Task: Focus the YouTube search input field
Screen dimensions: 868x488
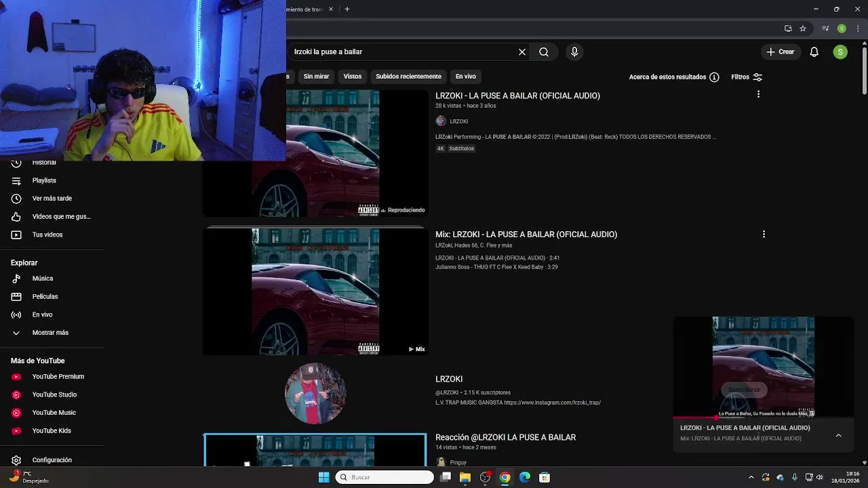Action: (403, 52)
